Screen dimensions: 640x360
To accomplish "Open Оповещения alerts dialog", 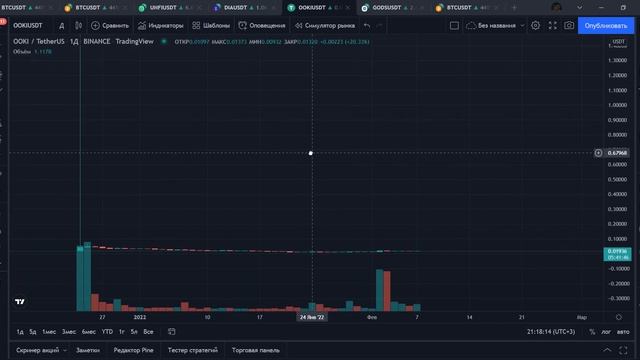I will coord(262,25).
